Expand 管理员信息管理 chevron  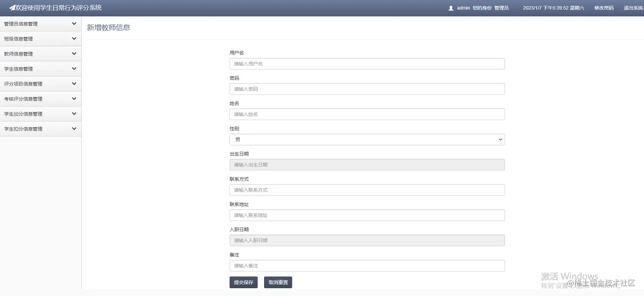tap(74, 23)
